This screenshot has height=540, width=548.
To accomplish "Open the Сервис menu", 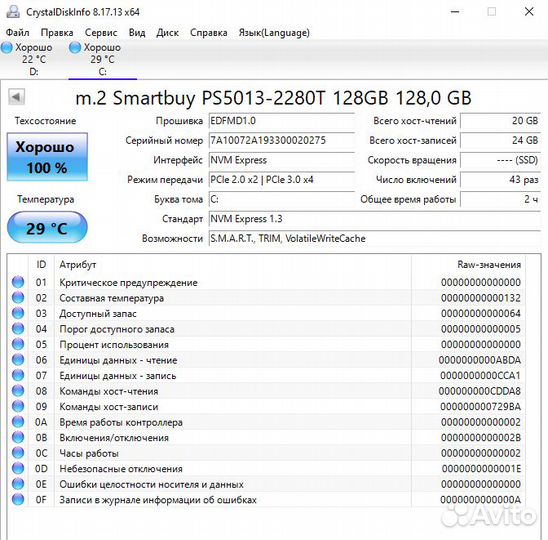I will [101, 33].
